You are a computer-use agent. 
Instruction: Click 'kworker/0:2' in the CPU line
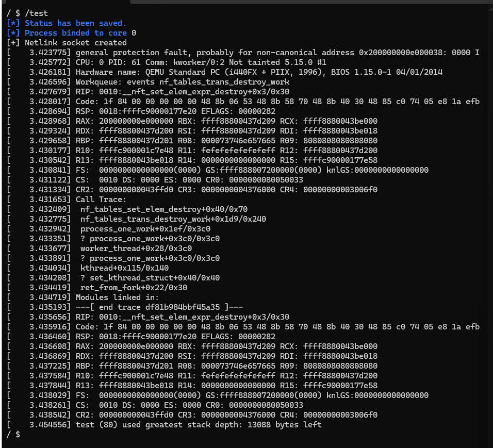199,62
